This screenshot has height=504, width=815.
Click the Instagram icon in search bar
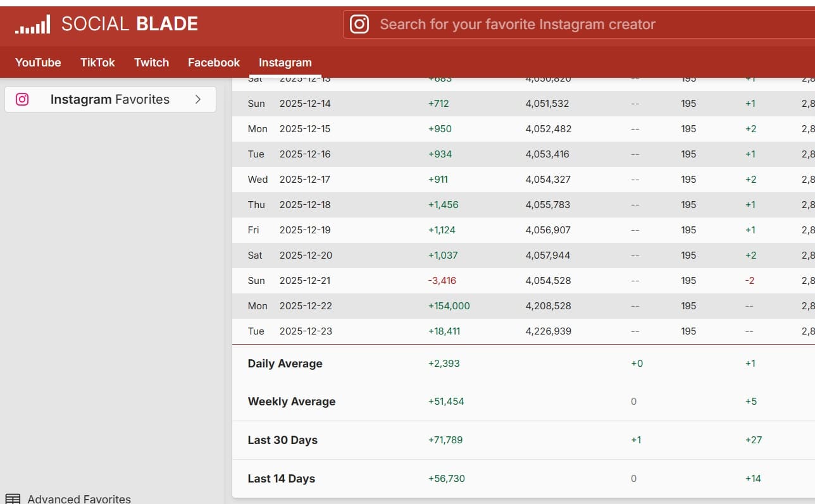coord(359,25)
